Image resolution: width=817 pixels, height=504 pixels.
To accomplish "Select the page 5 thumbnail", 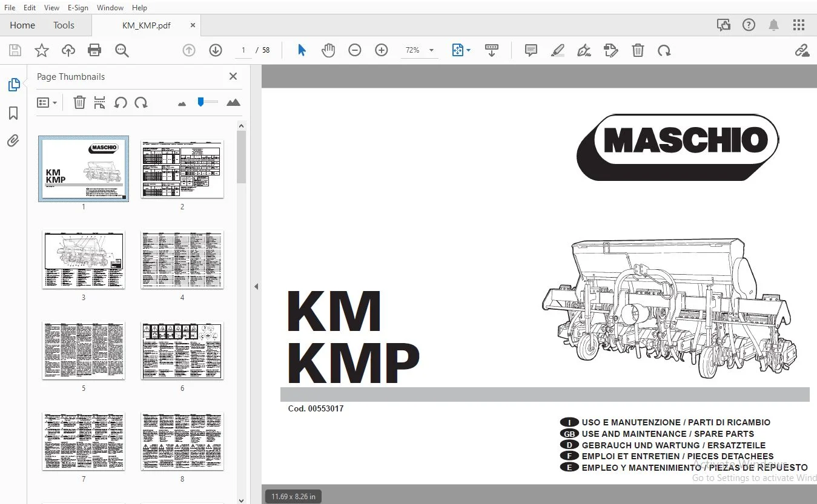I will [84, 350].
